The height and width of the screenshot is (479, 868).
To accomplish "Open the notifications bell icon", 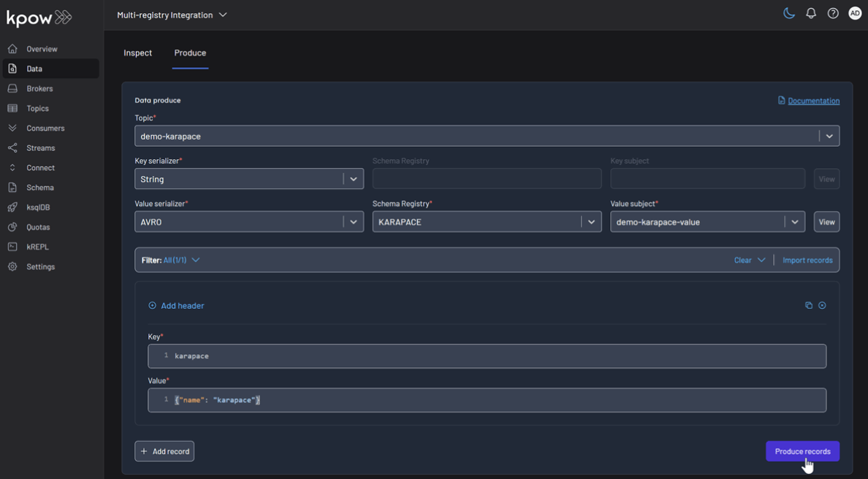I will (x=811, y=12).
